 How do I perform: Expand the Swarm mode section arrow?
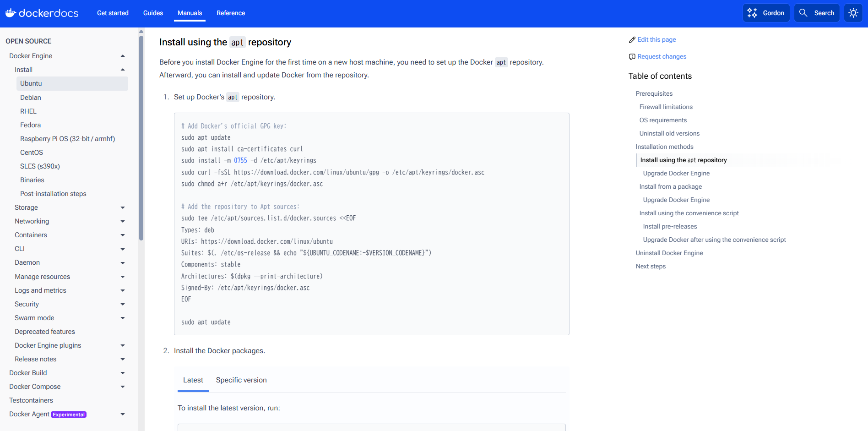123,318
